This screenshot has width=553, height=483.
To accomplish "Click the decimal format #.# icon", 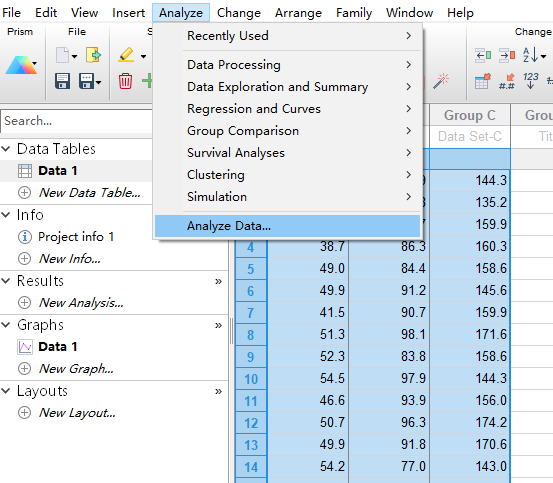I will click(507, 81).
